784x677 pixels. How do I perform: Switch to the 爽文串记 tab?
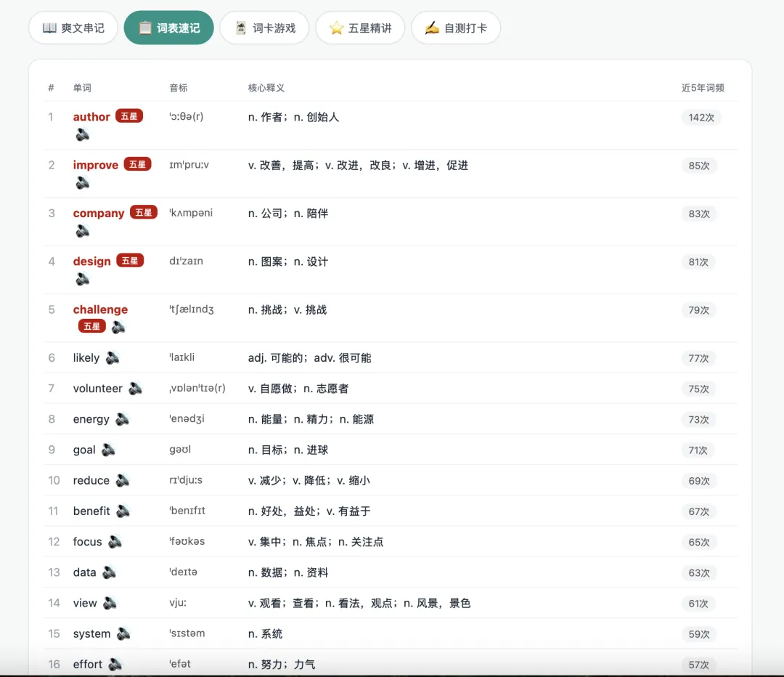(73, 28)
